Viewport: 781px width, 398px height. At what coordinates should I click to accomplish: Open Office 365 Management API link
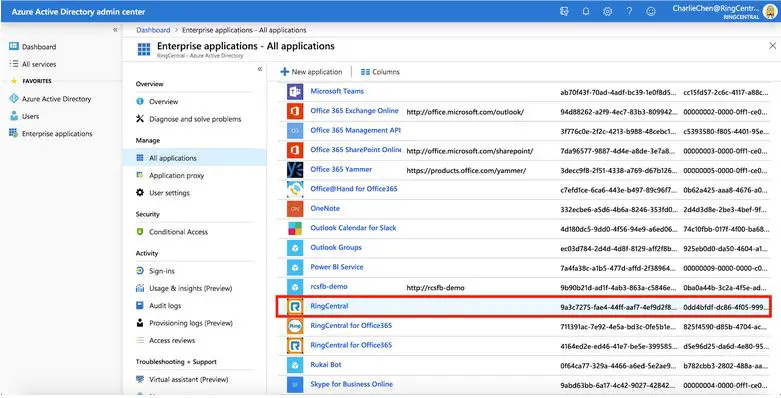356,130
